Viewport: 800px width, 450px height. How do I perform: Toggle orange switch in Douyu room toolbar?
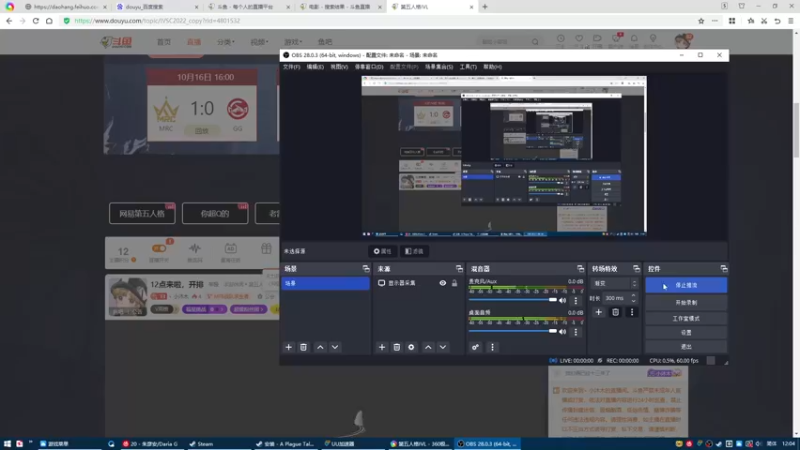[x=159, y=248]
